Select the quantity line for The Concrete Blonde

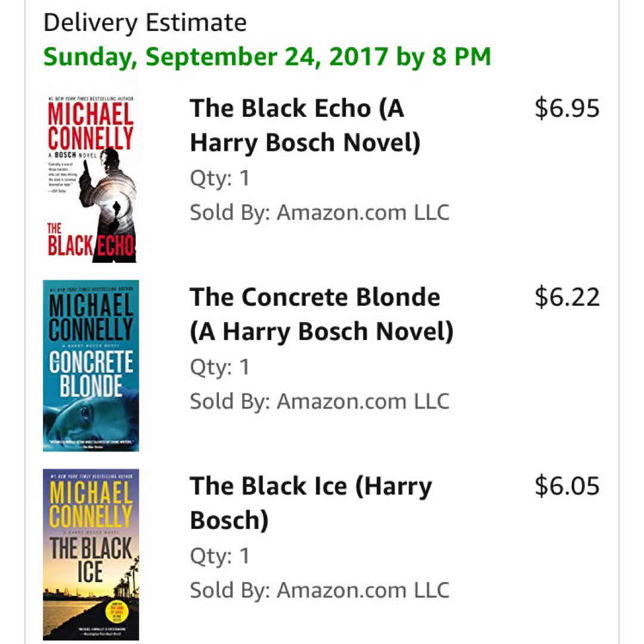point(219,367)
